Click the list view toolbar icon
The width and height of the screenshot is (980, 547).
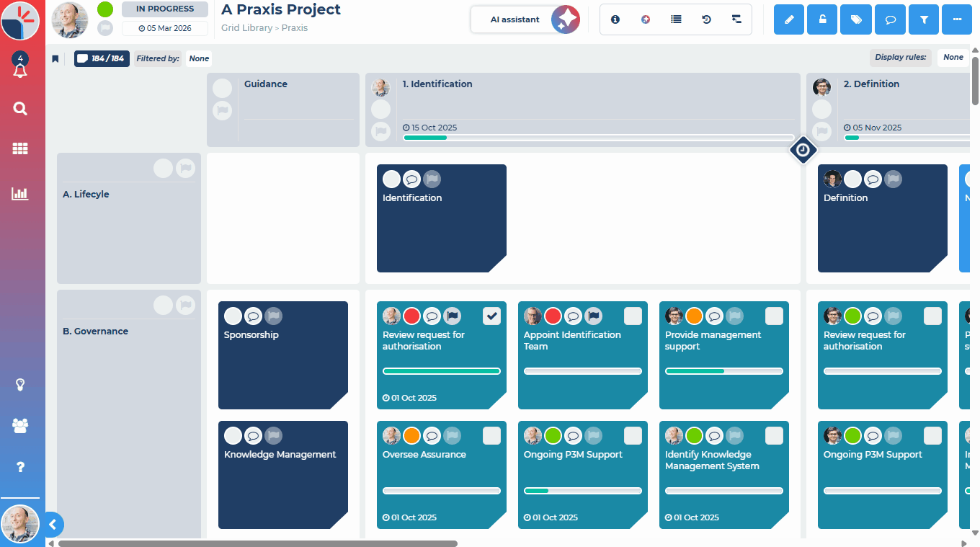(676, 19)
